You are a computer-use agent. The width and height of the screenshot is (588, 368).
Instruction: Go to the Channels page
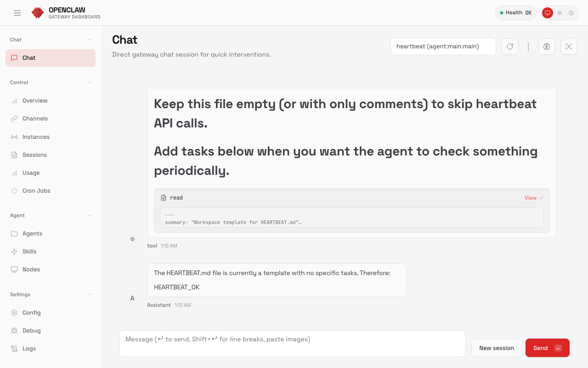tap(35, 119)
